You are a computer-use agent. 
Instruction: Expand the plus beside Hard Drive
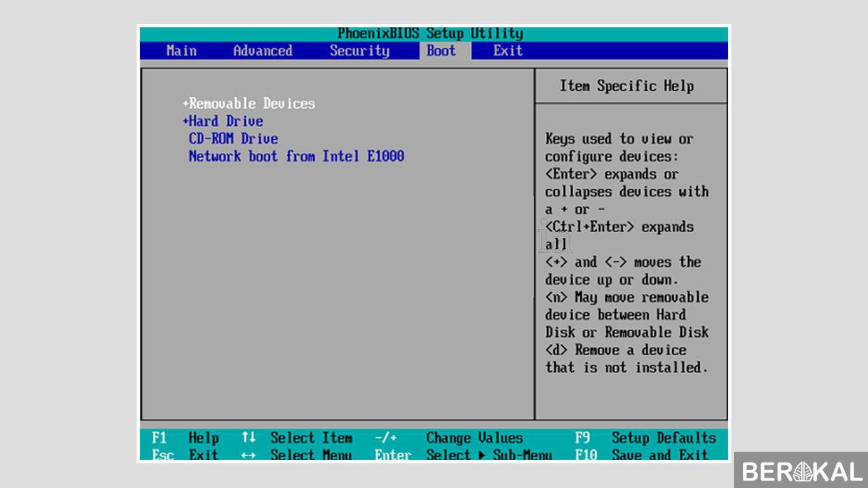click(x=186, y=121)
